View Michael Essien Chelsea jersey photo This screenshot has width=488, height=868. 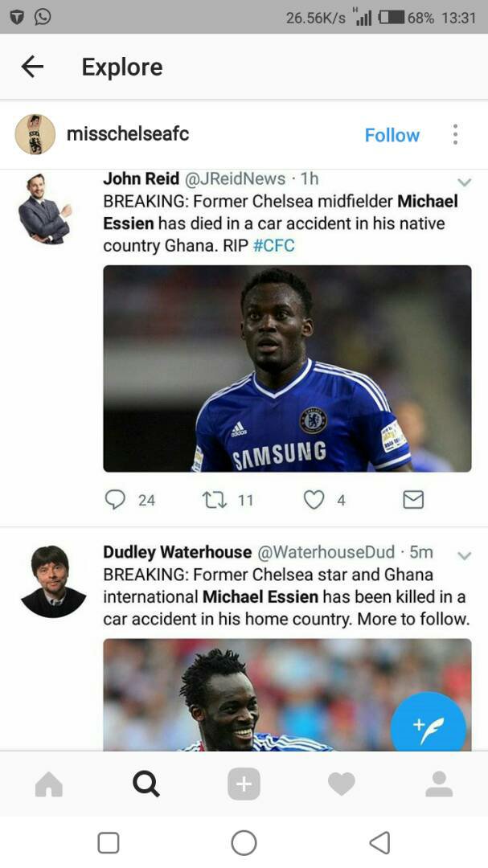tap(287, 368)
